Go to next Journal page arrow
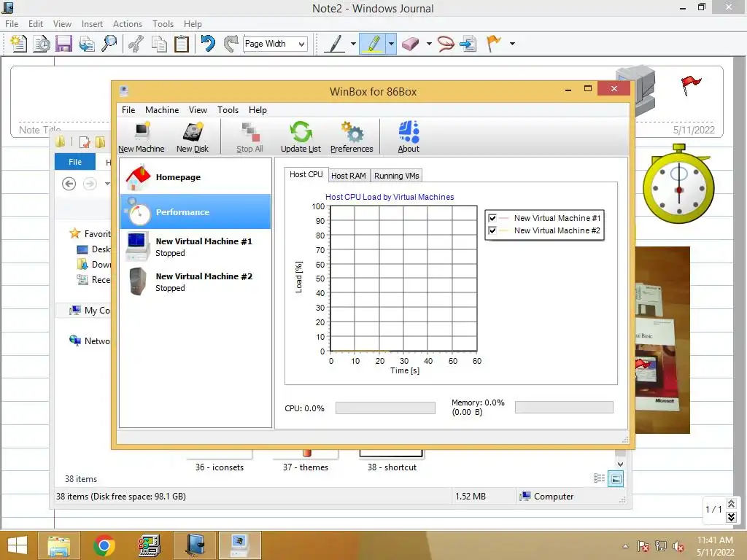The width and height of the screenshot is (747, 560). pos(731,517)
